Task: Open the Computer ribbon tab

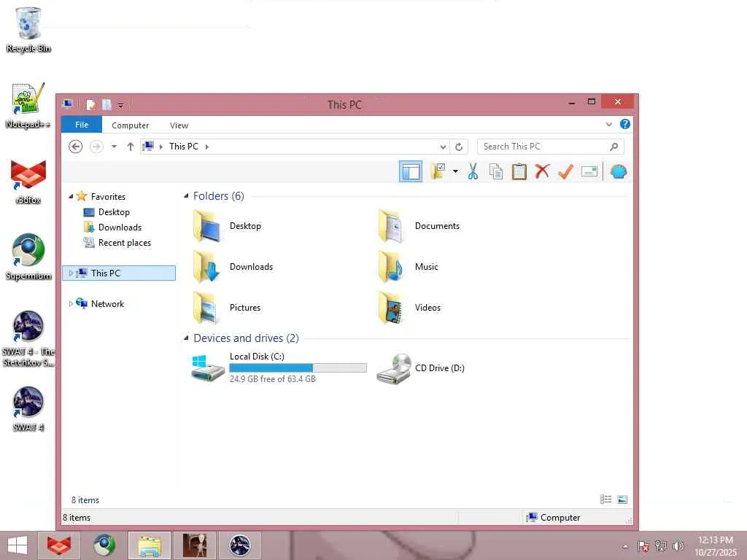Action: click(x=130, y=125)
